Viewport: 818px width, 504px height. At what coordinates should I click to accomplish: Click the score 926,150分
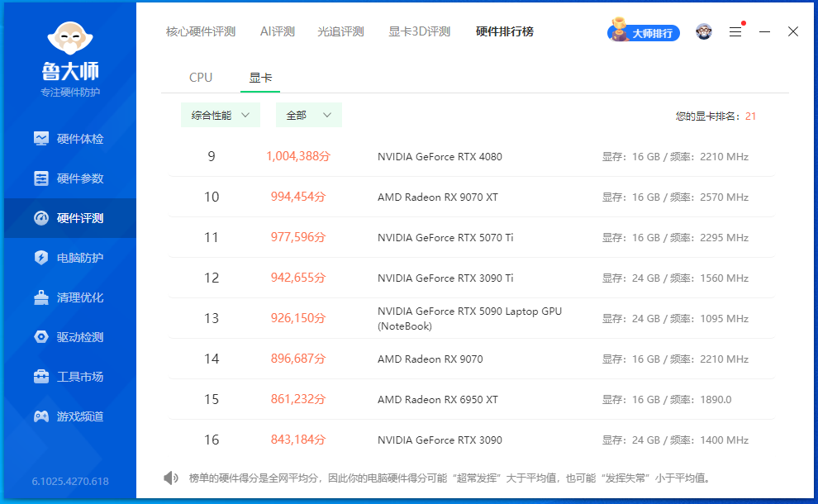pos(298,318)
